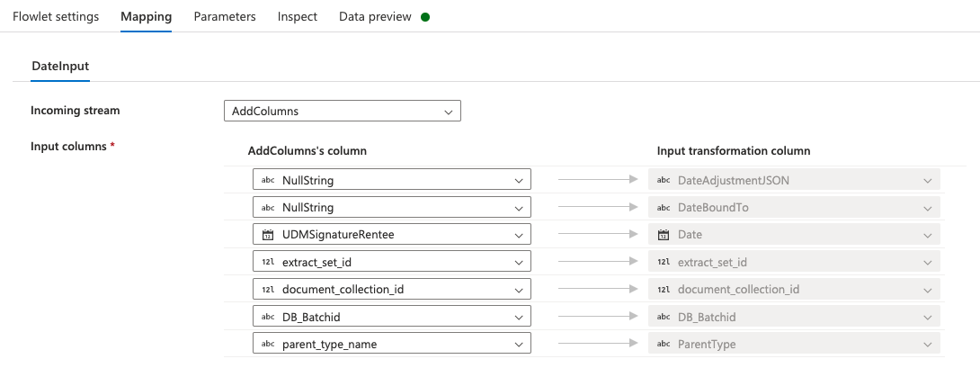The image size is (980, 386).
Task: Click the calendar icon beside Date column
Action: pyautogui.click(x=664, y=235)
